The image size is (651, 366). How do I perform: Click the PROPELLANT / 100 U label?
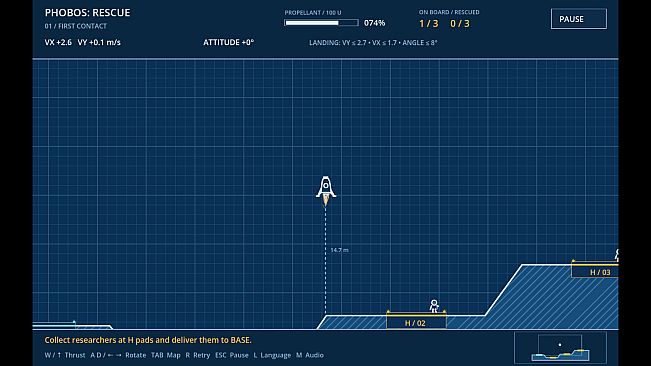313,12
